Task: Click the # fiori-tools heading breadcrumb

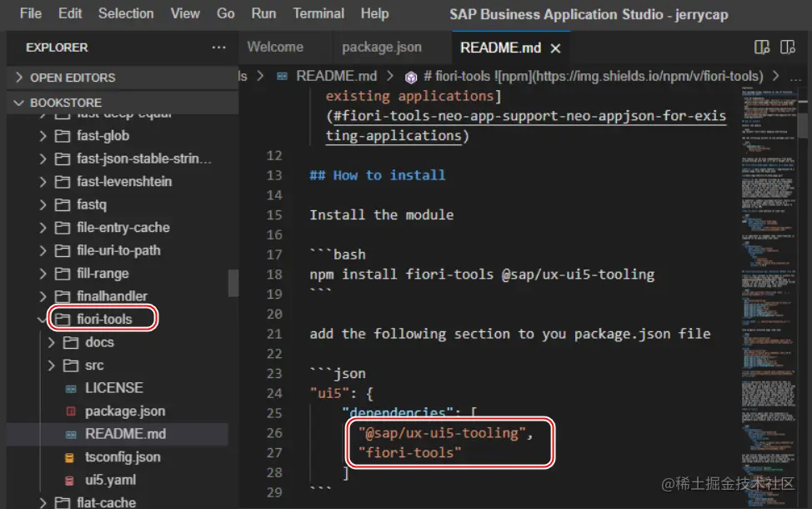Action: tap(593, 76)
